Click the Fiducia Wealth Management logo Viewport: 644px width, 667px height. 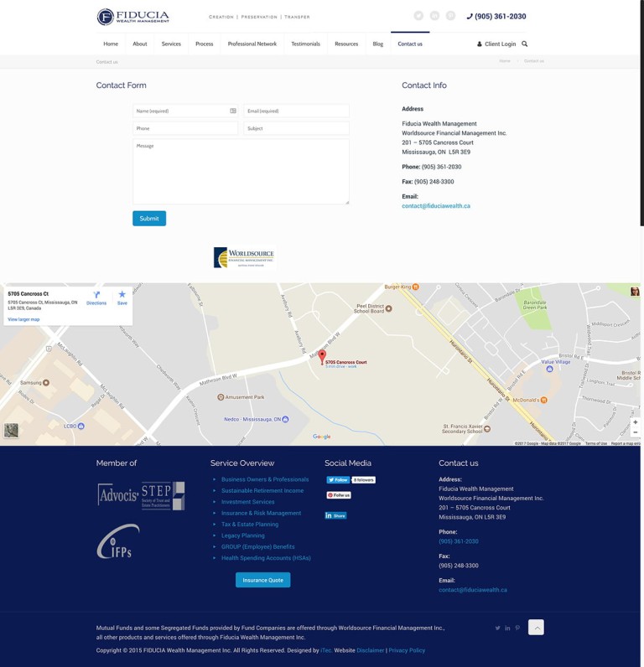(132, 17)
